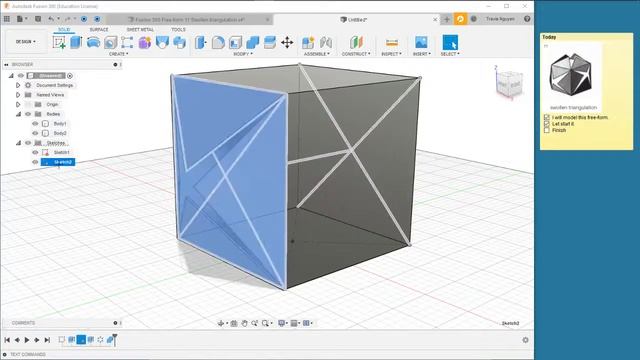Open the CONSTRUCT dropdown menu
640x360 pixels.
[356, 54]
